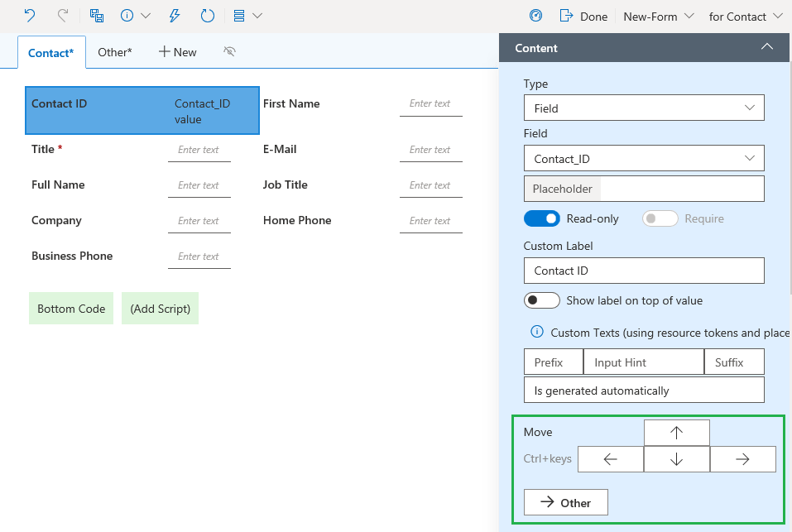
Task: Click the circular refresh icon
Action: tap(208, 16)
